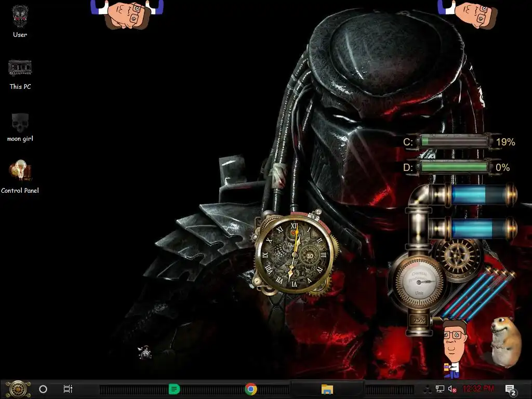Image resolution: width=532 pixels, height=399 pixels.
Task: Click the small flying gadget icon on desktop
Action: (x=145, y=353)
